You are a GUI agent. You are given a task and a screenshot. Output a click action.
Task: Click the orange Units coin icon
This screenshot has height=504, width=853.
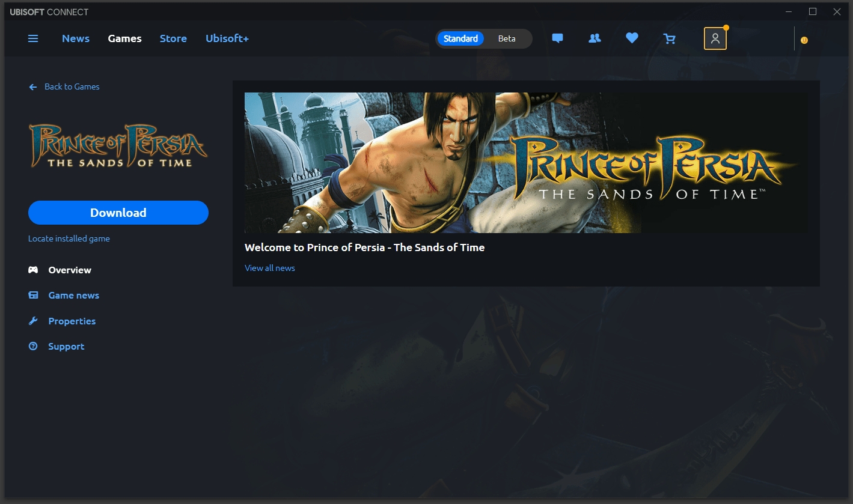click(x=804, y=40)
